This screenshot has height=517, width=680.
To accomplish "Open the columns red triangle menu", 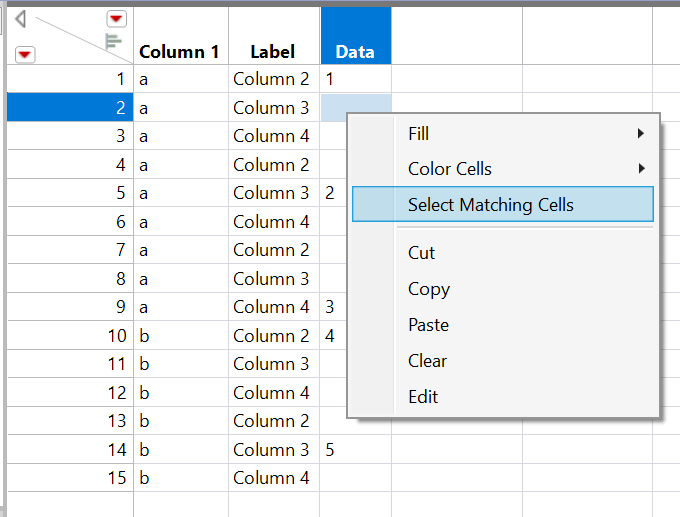I will tap(117, 18).
